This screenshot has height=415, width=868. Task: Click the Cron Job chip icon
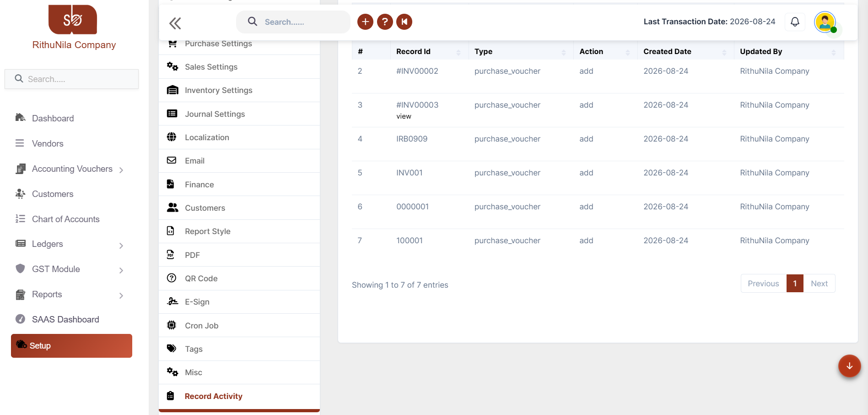point(172,325)
